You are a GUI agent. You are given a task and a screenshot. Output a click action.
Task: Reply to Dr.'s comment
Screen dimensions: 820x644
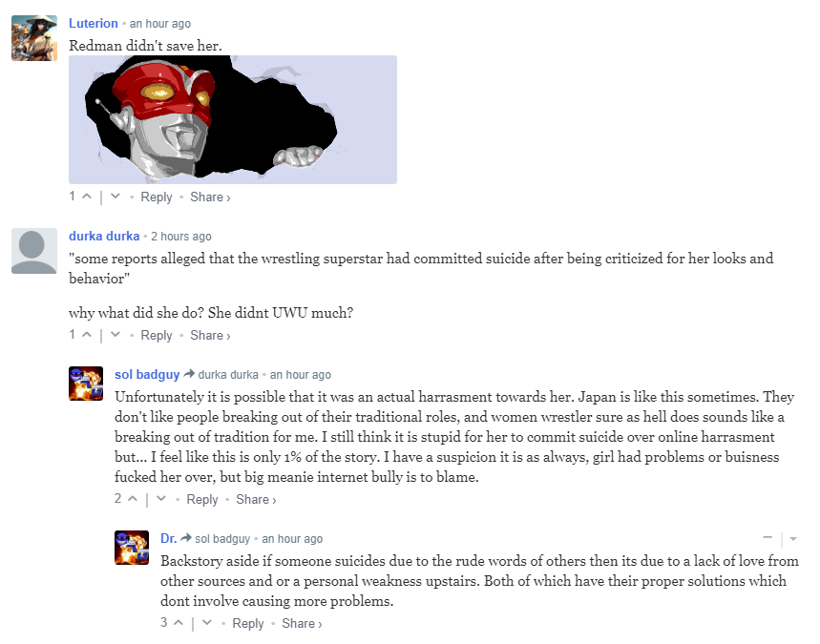[248, 623]
